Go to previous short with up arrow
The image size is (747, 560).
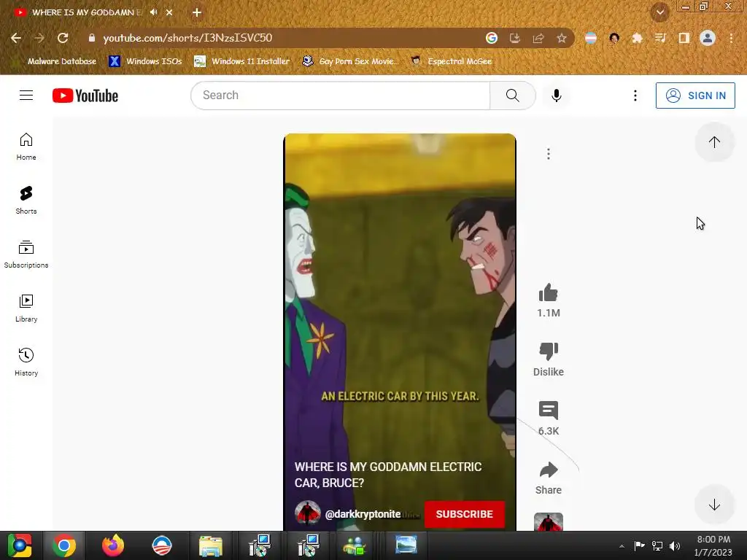pos(713,142)
